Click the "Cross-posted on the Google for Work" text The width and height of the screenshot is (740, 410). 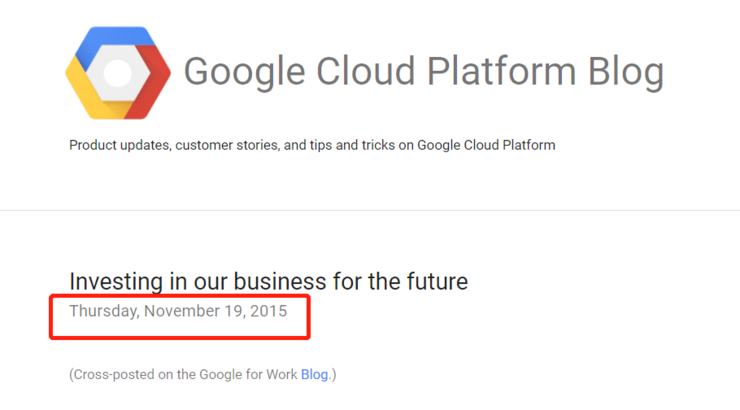pyautogui.click(x=185, y=375)
